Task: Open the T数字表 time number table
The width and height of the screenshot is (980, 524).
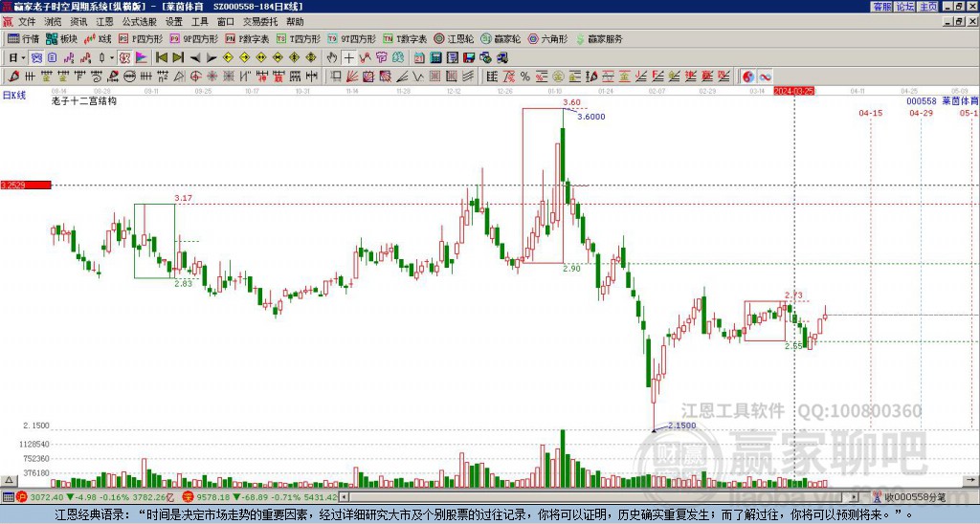Action: [x=405, y=38]
